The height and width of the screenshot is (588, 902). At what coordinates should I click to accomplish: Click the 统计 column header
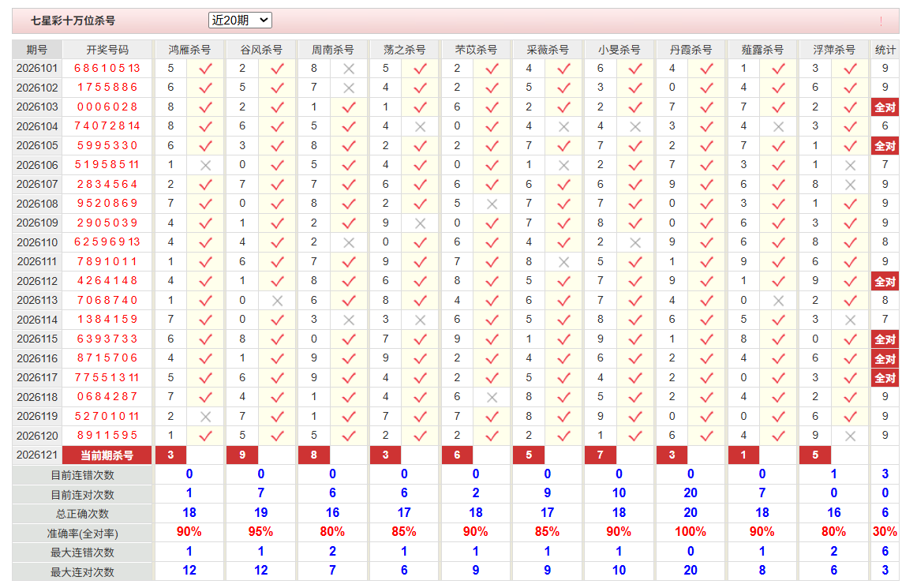tap(885, 50)
